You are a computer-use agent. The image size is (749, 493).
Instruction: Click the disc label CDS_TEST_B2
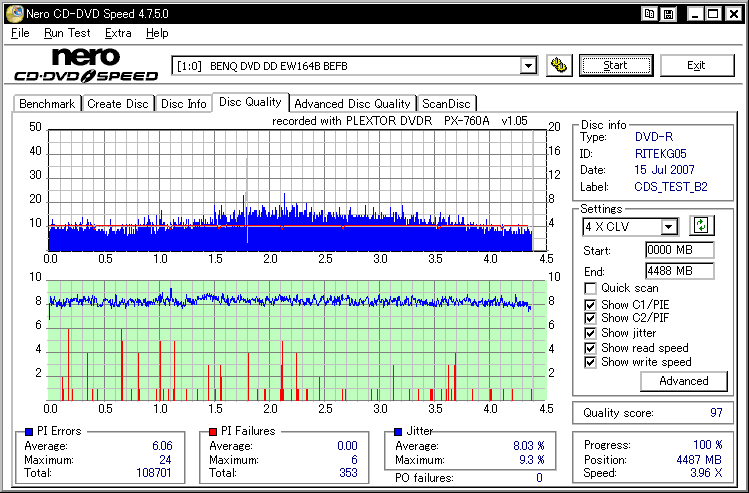(671, 187)
